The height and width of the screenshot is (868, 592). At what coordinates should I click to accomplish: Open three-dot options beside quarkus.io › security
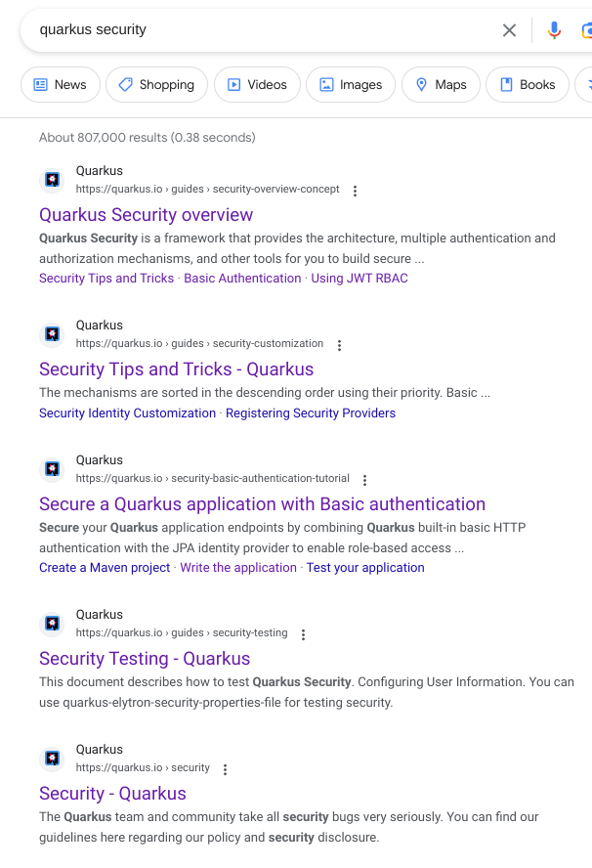point(225,769)
